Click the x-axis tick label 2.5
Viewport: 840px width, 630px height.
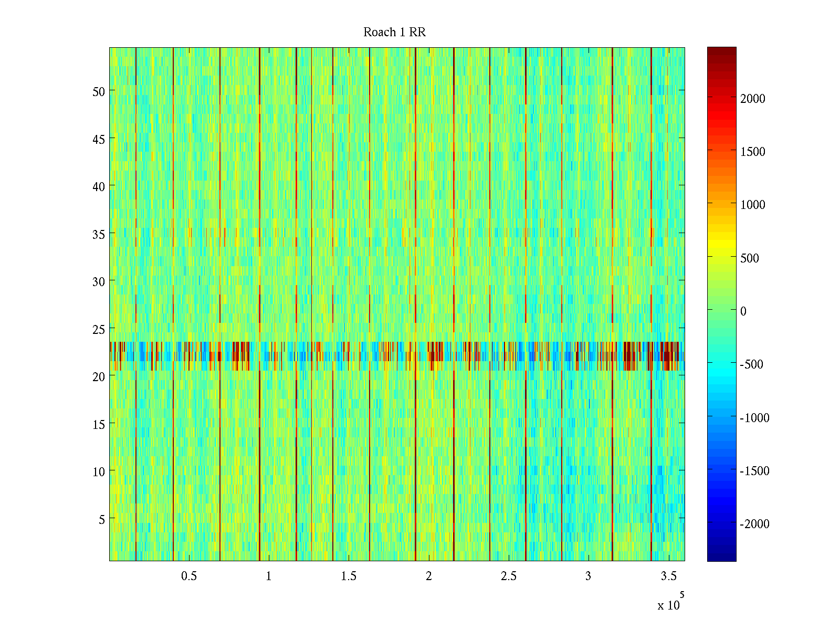click(x=508, y=576)
